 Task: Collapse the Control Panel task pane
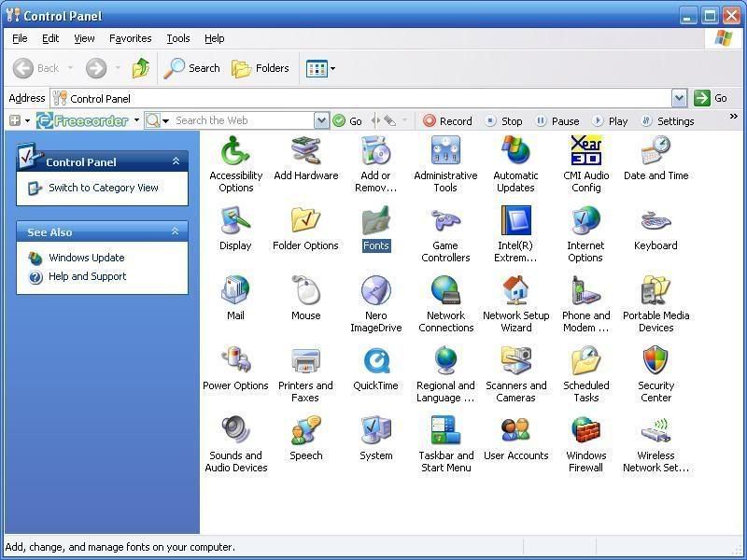[176, 161]
